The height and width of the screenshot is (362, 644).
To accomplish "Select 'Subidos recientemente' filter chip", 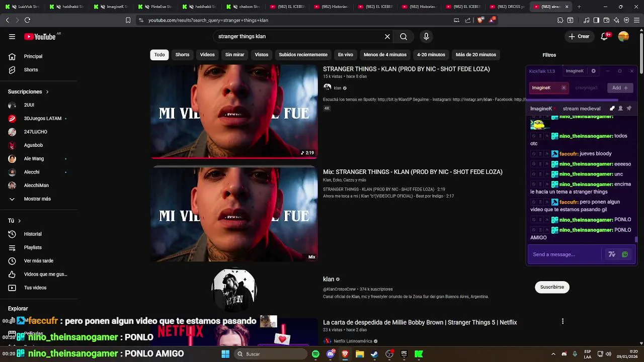I will [303, 54].
